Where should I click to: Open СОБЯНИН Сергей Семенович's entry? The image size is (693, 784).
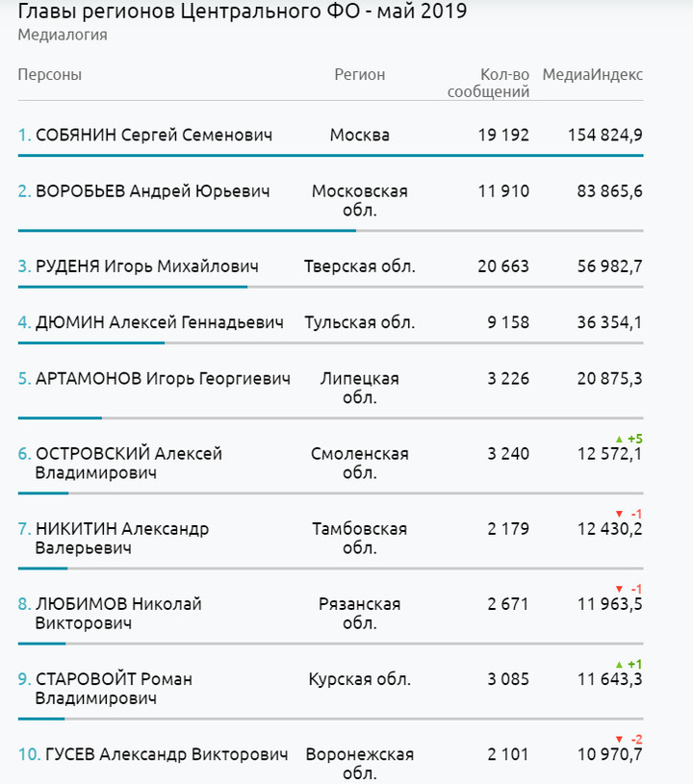pyautogui.click(x=154, y=136)
